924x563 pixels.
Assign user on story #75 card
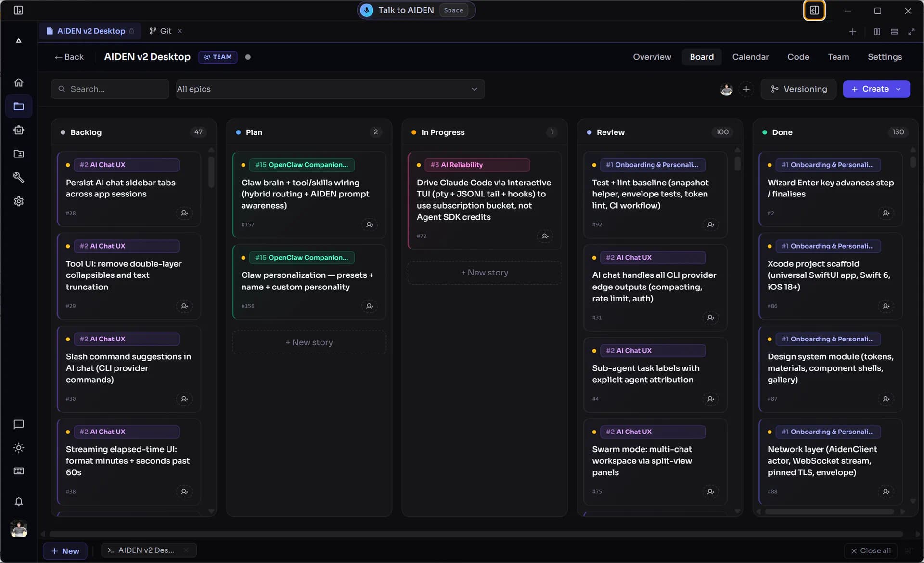pos(710,491)
